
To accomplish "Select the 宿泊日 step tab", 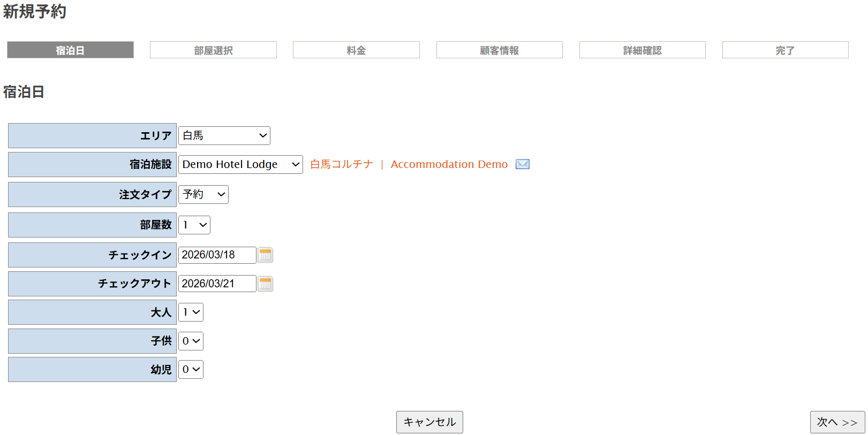I will [70, 50].
